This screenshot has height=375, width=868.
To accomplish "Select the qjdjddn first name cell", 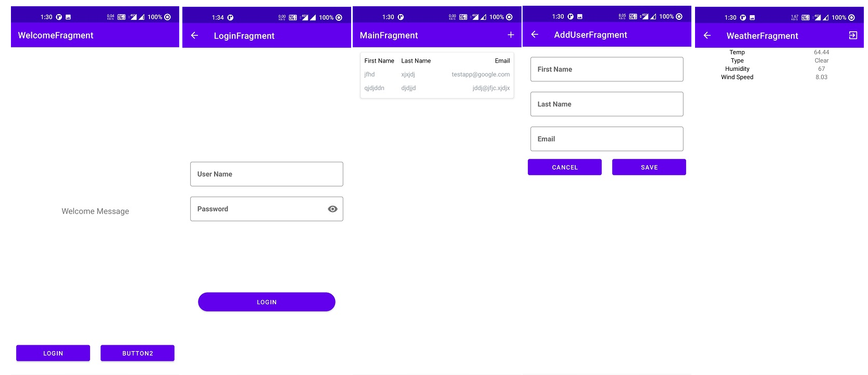I will 374,88.
